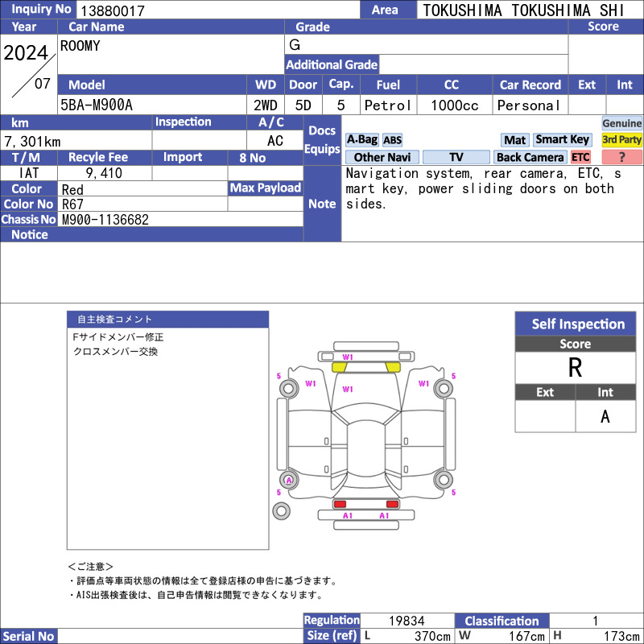The image size is (644, 644).
Task: Click the left yellow headlight marker on diagram
Action: pyautogui.click(x=339, y=367)
